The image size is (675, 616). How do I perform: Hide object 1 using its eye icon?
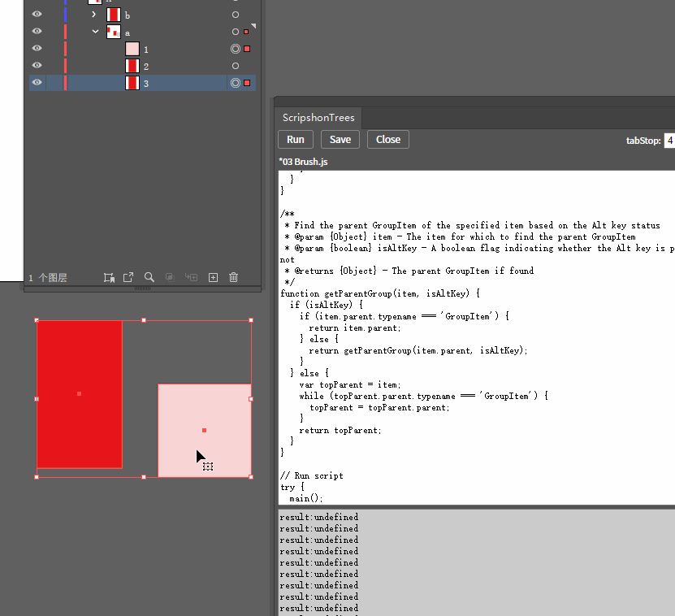(37, 48)
